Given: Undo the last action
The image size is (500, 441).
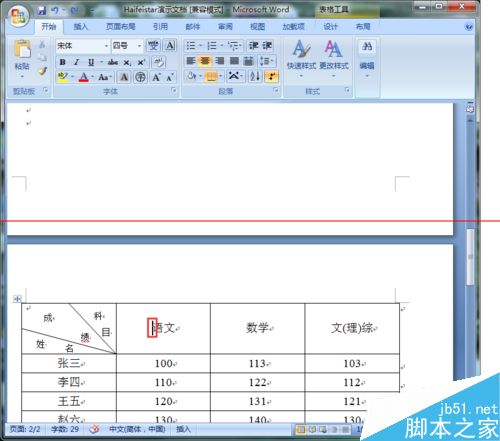Looking at the screenshot, I should pos(55,10).
